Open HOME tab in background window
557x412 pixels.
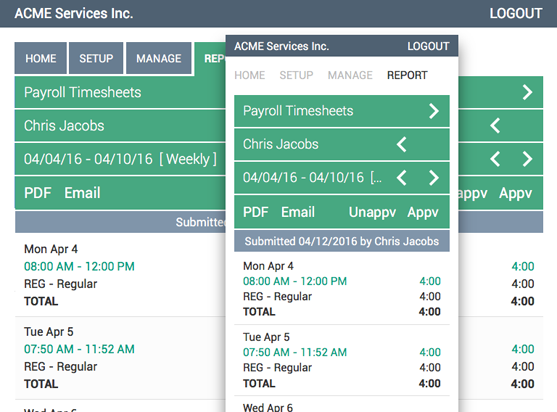point(40,58)
